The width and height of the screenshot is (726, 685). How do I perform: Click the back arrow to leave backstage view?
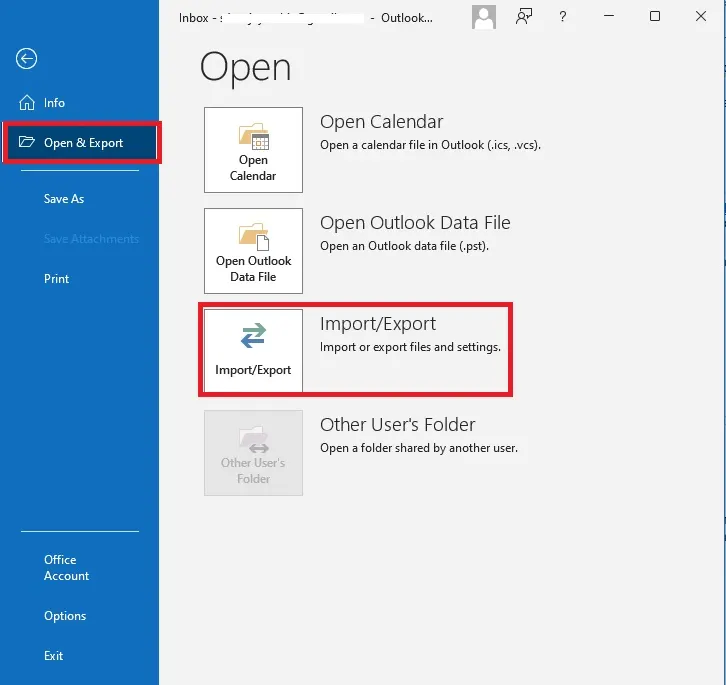[26, 59]
